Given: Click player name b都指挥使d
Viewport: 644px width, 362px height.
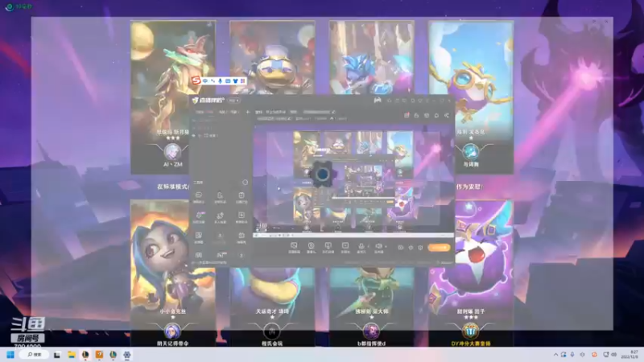Looking at the screenshot, I should 371,343.
